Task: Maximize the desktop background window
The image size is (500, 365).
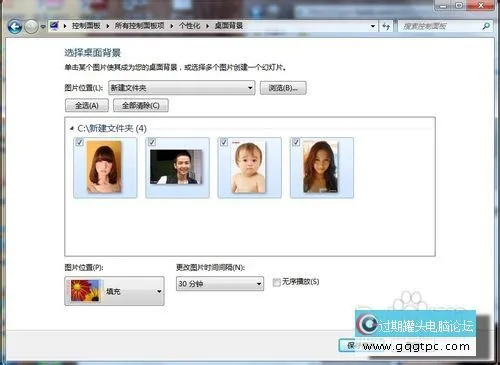Action: point(459,5)
